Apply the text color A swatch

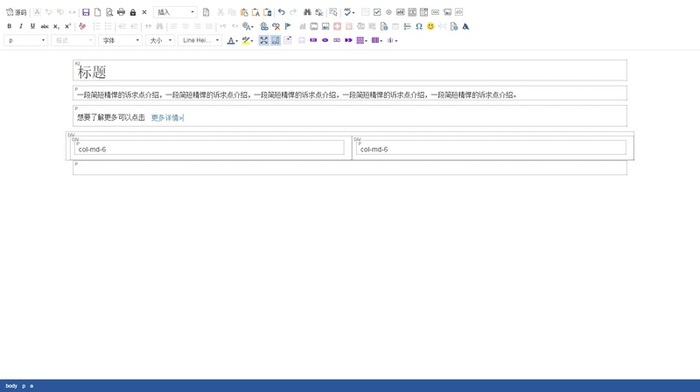[230, 40]
